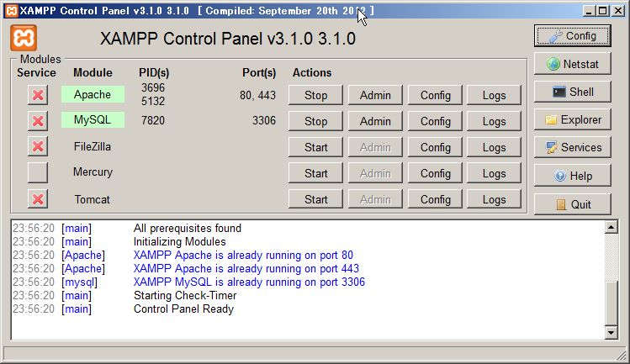Toggle the Tomcat service install checkbox

point(38,199)
